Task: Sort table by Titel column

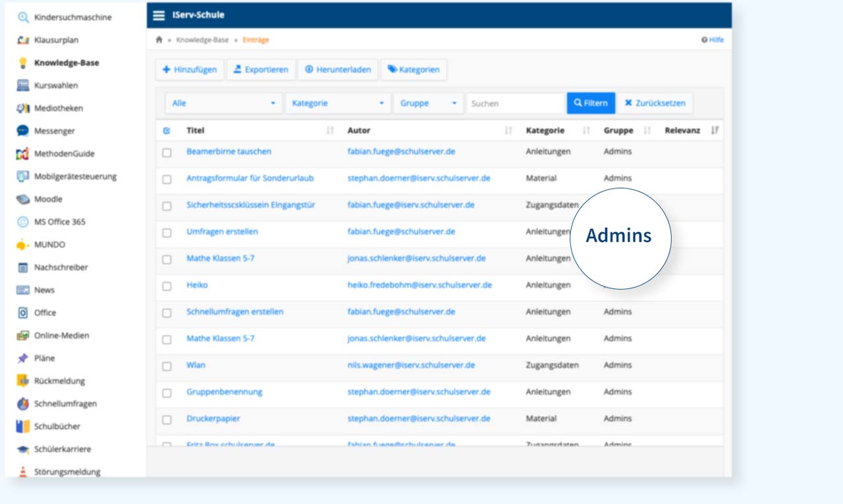Action: (x=195, y=131)
